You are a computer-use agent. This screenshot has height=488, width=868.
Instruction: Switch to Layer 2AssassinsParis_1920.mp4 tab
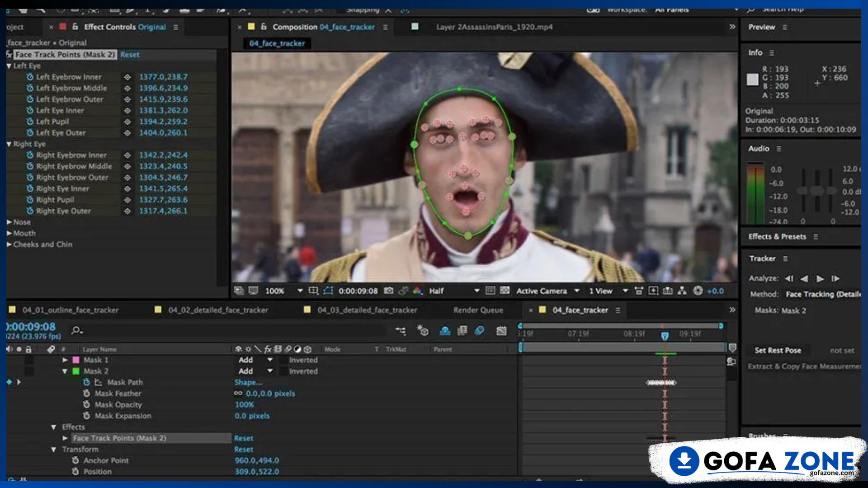point(494,27)
